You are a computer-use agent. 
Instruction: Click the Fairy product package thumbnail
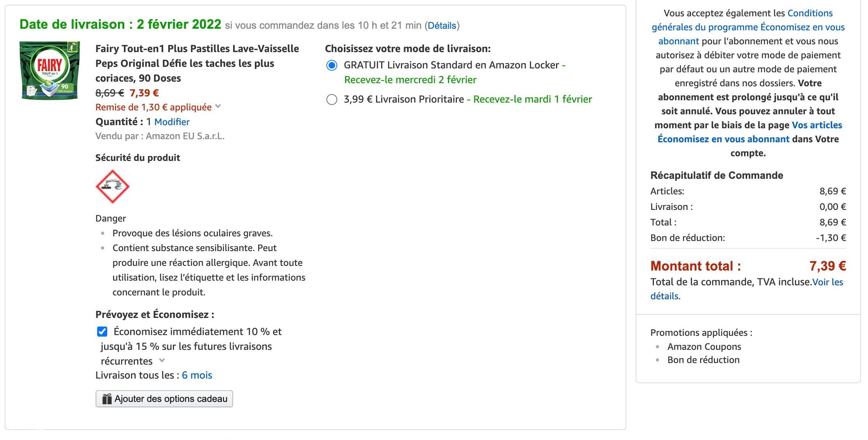pyautogui.click(x=49, y=70)
